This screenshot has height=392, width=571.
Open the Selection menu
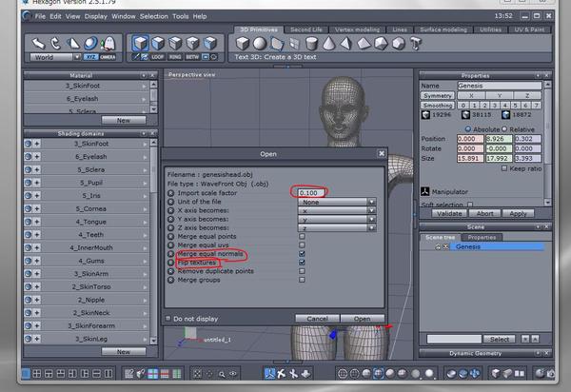(154, 16)
